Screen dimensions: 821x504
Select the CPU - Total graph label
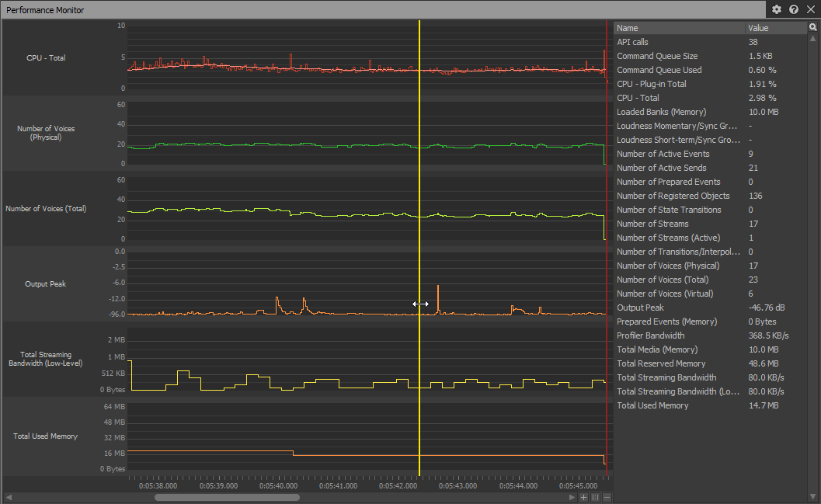pyautogui.click(x=46, y=58)
